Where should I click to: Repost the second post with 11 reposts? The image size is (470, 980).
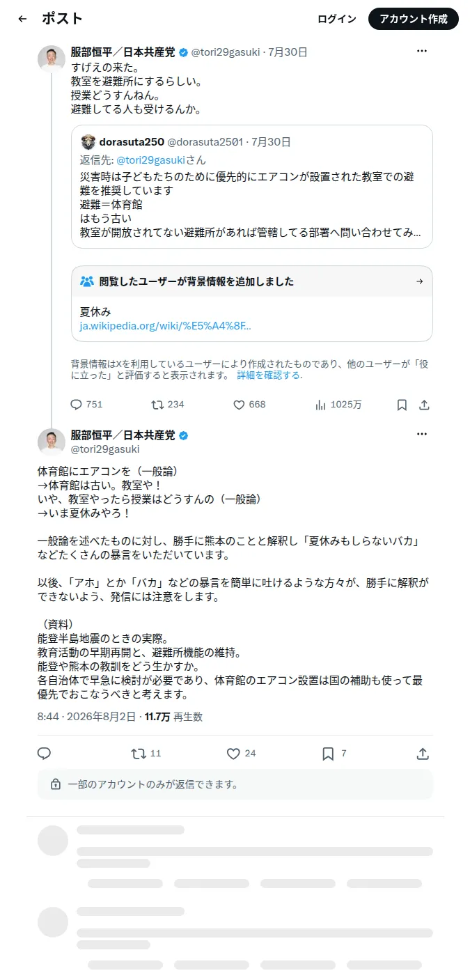(x=139, y=754)
